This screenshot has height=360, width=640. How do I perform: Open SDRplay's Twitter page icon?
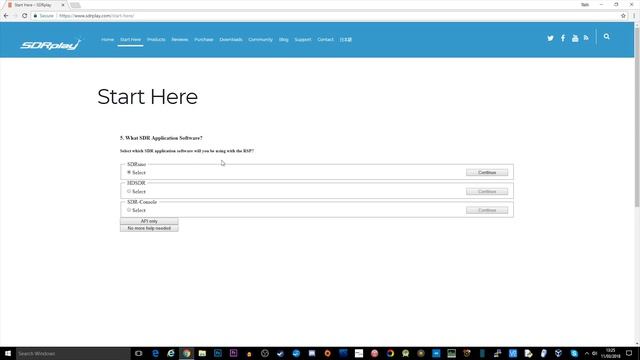point(550,38)
